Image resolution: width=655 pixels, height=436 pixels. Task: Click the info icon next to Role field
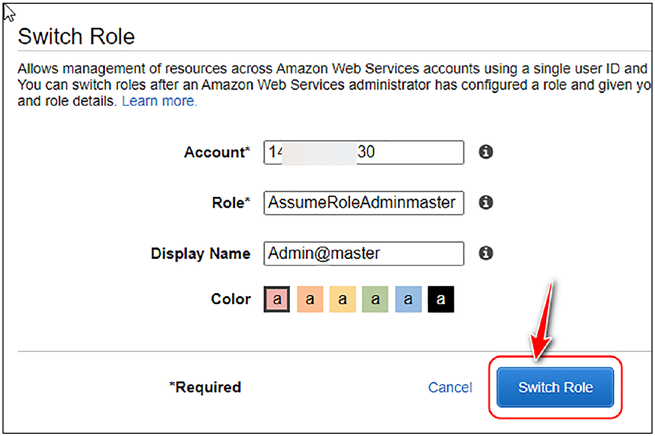tap(485, 203)
